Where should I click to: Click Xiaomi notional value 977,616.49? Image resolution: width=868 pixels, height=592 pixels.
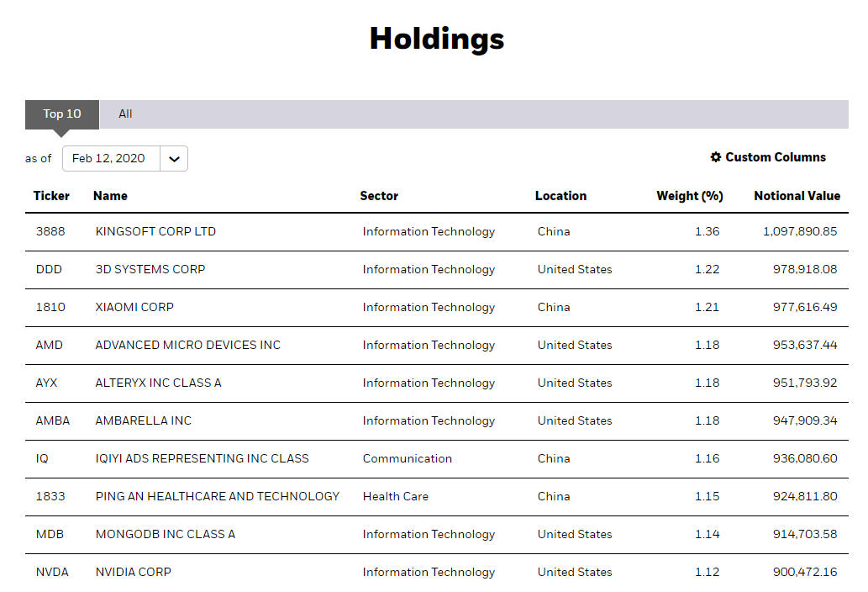(805, 307)
